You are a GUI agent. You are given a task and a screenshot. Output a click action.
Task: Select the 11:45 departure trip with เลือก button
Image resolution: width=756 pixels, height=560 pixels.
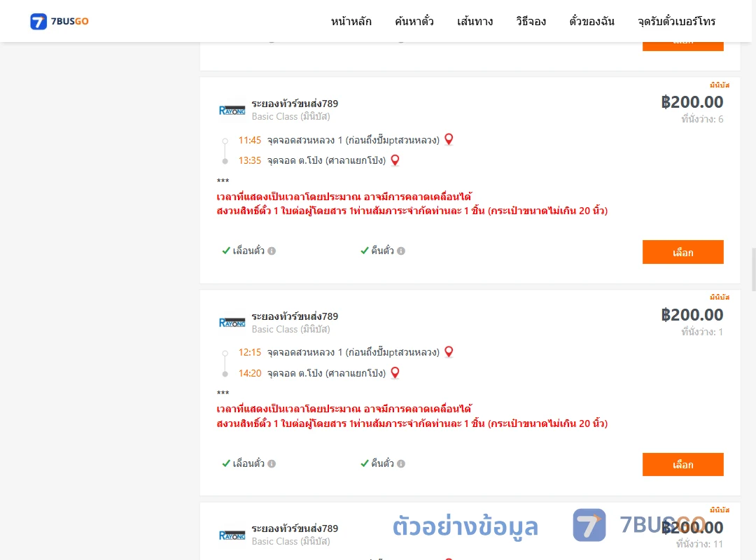pyautogui.click(x=682, y=252)
